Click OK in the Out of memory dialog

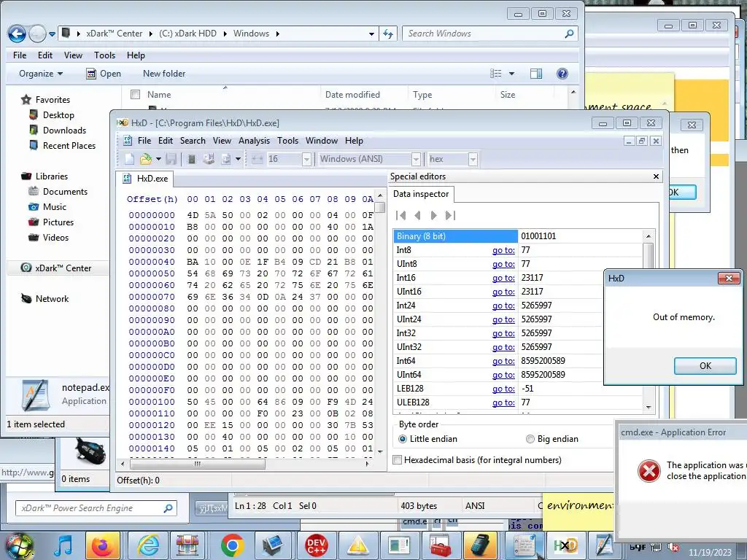[x=705, y=366]
